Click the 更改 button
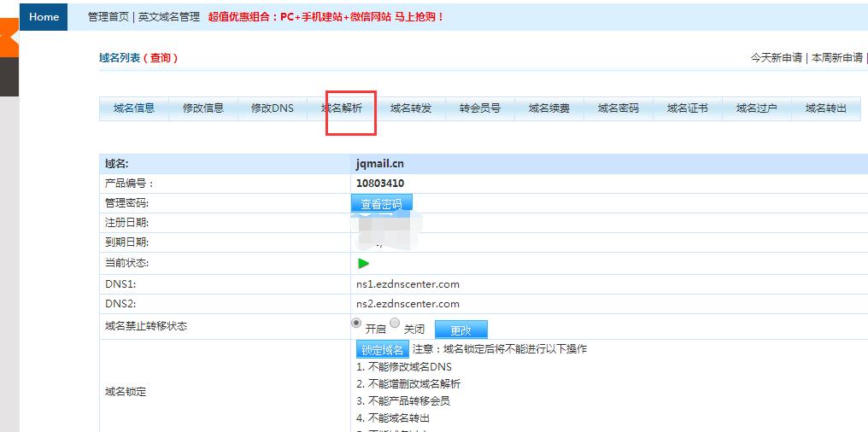Viewport: 868px width, 432px height. (x=460, y=330)
